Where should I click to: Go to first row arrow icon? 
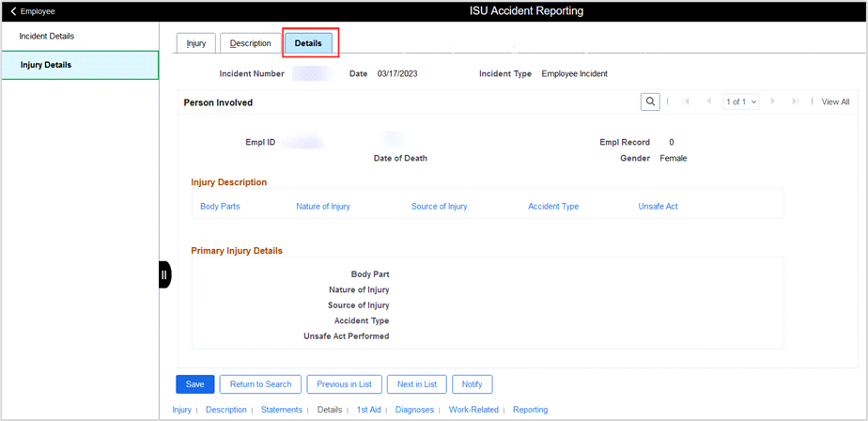coord(687,101)
